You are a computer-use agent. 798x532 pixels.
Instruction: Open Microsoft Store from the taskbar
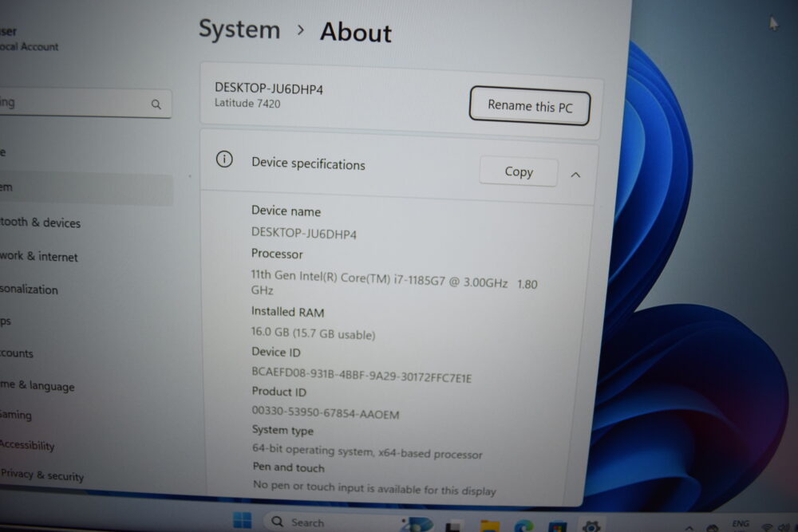point(557,527)
